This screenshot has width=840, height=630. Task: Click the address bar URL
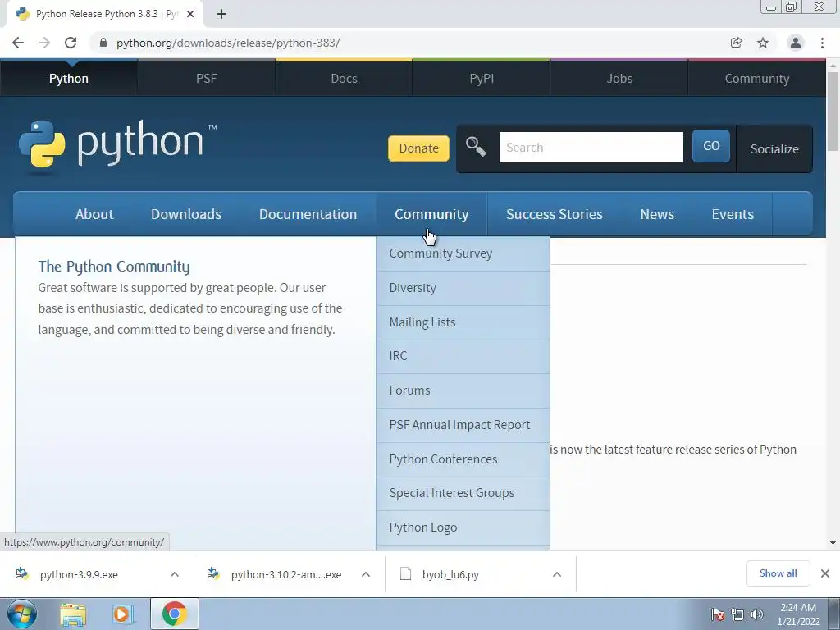(x=228, y=43)
